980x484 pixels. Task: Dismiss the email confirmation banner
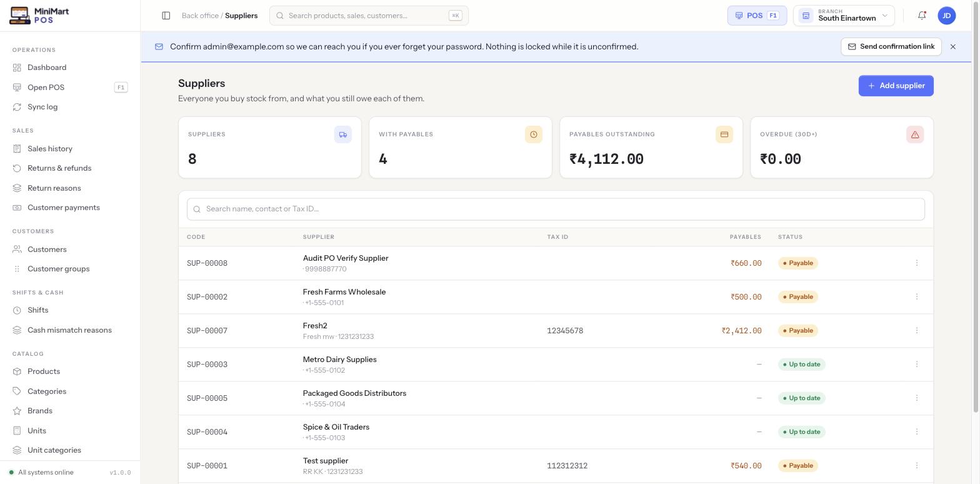coord(953,47)
